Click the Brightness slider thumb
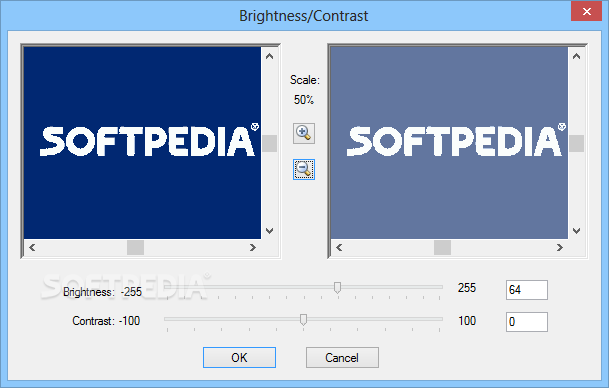Screen dimensions: 609x388 point(338,288)
